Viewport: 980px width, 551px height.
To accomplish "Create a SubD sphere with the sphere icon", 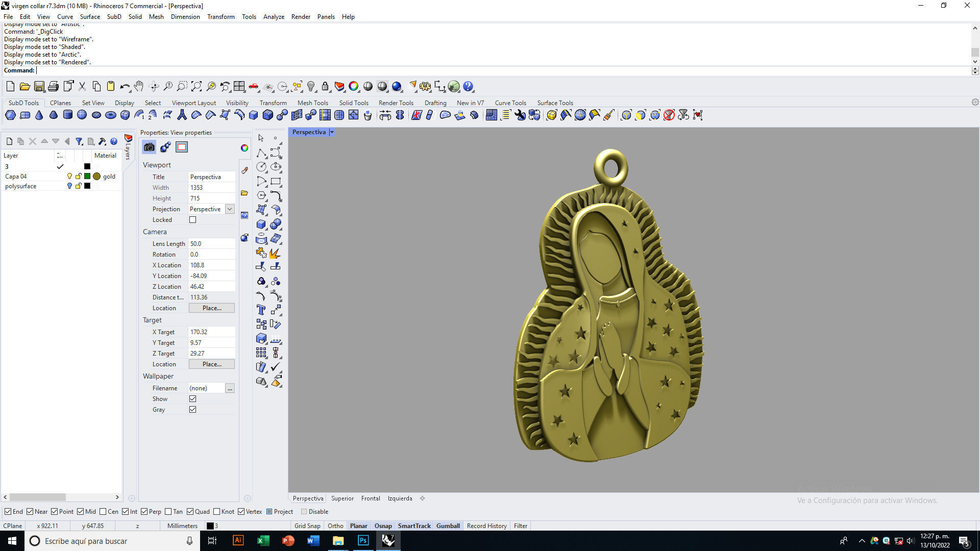I will pyautogui.click(x=82, y=115).
